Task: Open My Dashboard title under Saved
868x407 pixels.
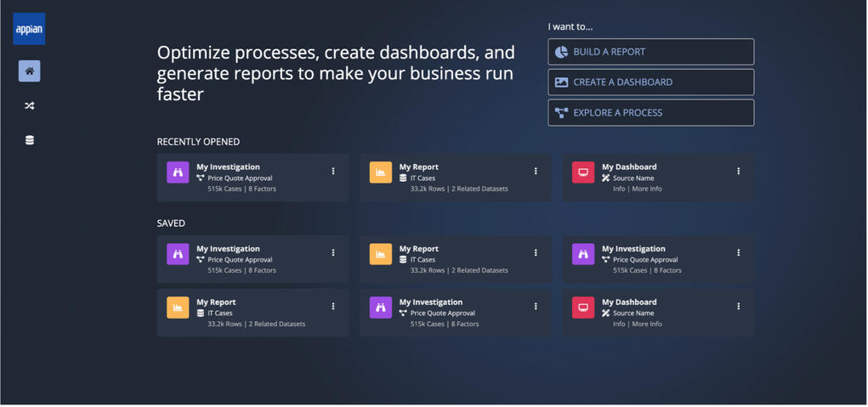Action: pyautogui.click(x=629, y=302)
